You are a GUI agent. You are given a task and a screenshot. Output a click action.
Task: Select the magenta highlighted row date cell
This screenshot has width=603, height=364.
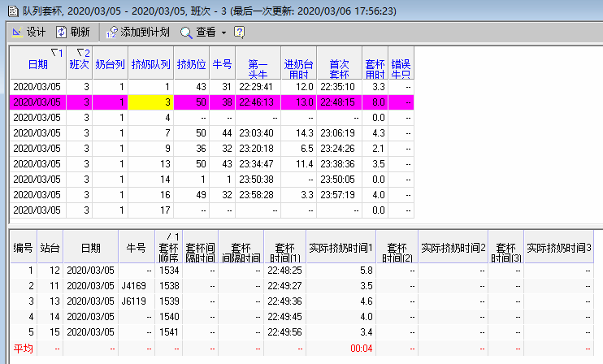click(37, 102)
